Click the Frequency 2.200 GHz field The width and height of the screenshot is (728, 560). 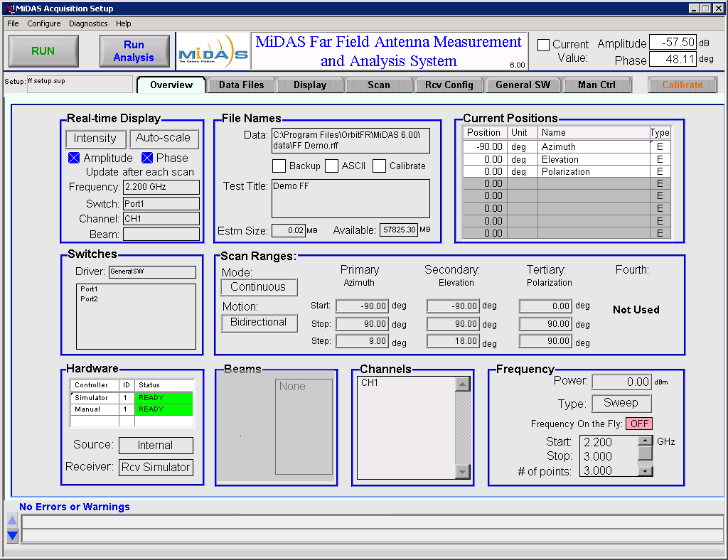161,187
